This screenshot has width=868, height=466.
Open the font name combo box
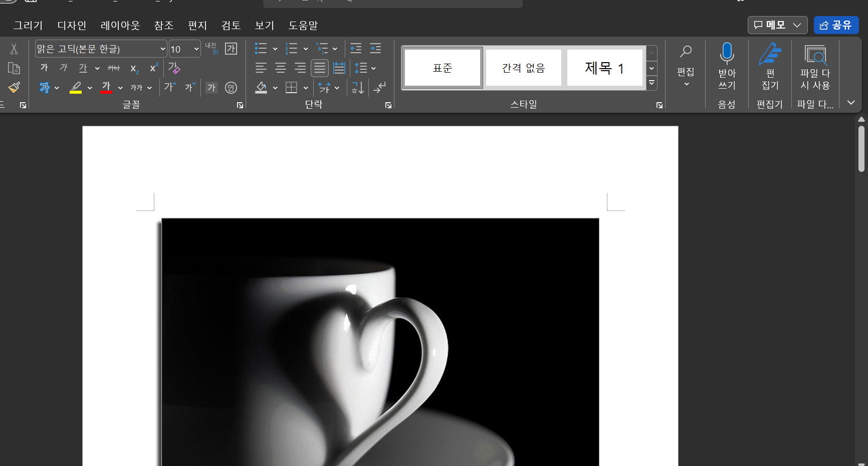pyautogui.click(x=101, y=49)
